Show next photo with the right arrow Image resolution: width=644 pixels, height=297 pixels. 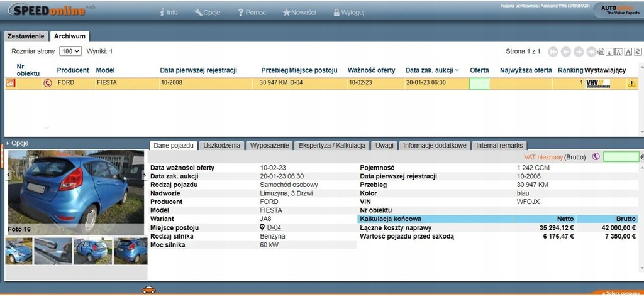(x=145, y=175)
